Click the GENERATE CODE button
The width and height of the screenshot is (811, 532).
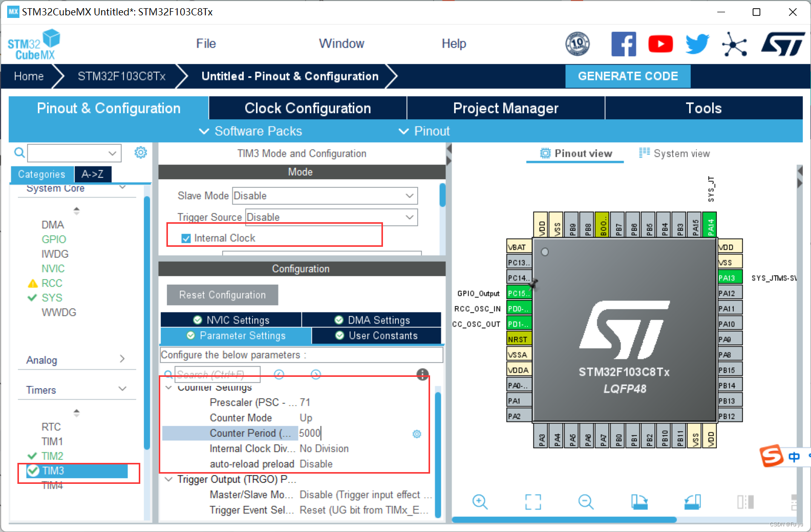coord(628,76)
